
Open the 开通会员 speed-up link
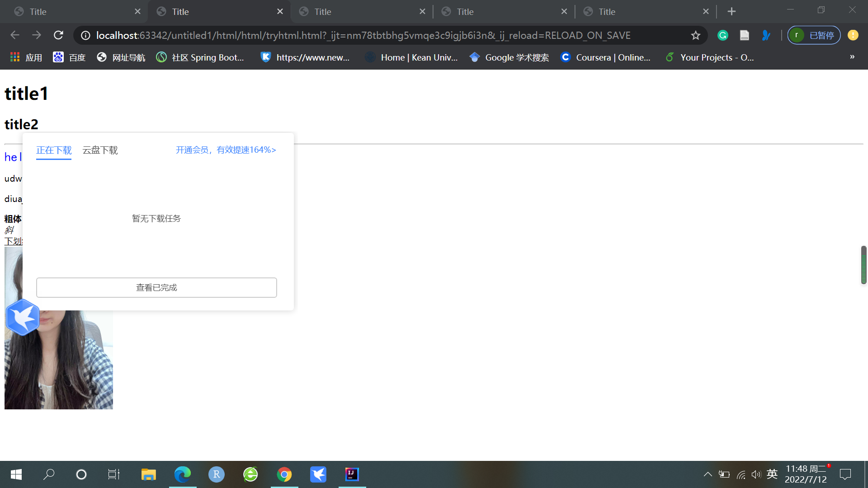(x=226, y=150)
